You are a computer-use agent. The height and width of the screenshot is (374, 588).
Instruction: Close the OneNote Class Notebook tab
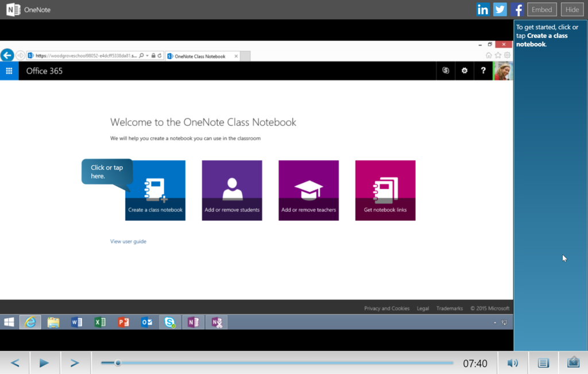pyautogui.click(x=236, y=56)
